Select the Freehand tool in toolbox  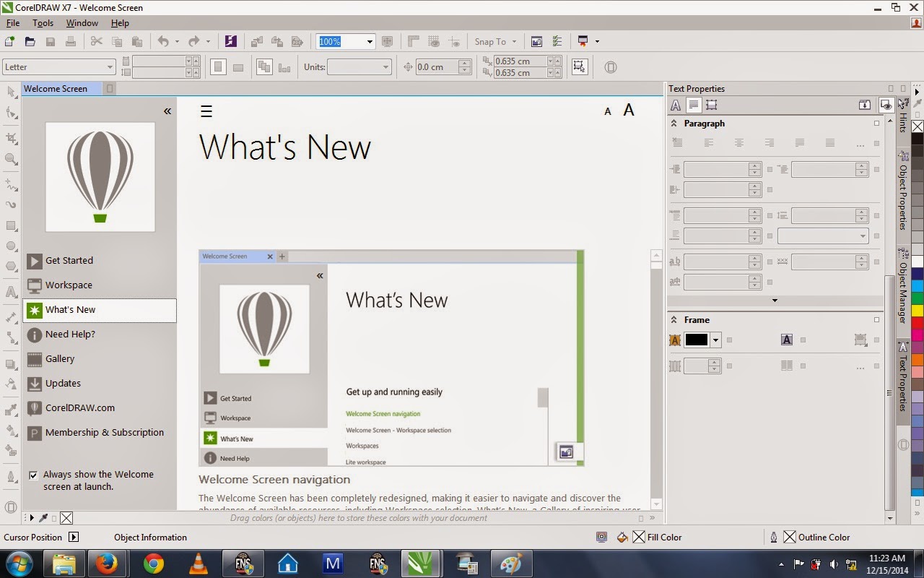tap(11, 184)
